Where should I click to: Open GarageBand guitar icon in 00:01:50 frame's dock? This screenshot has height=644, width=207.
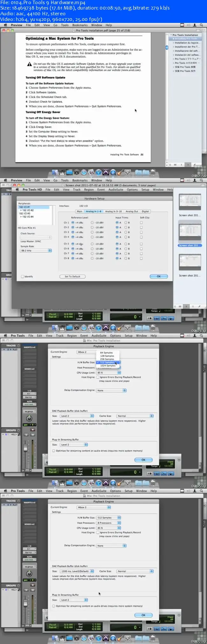pos(120,172)
